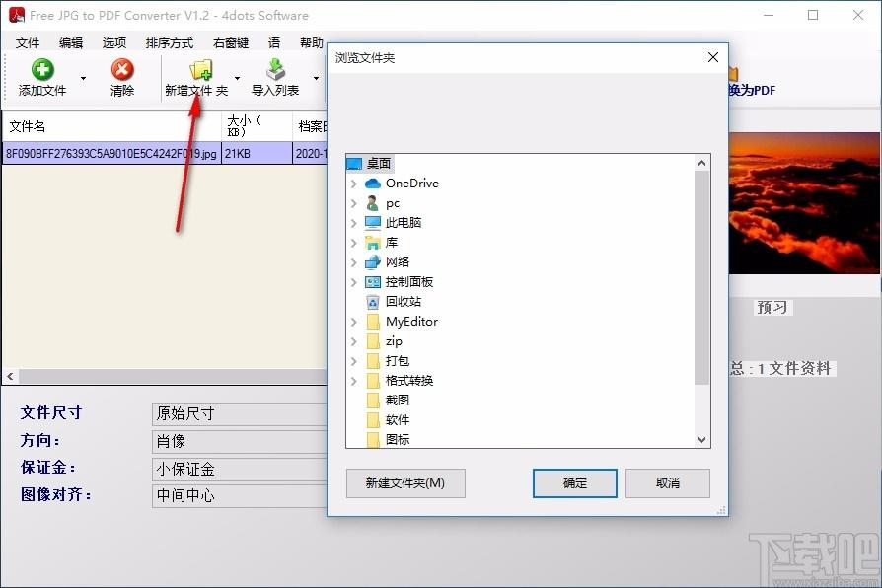Click the green Add File icon

[x=42, y=69]
